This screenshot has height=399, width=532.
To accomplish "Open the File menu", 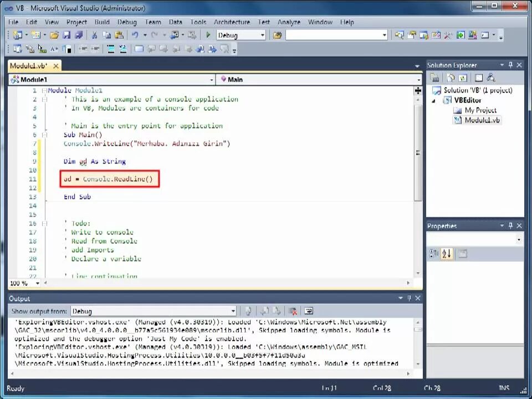I will pos(13,22).
